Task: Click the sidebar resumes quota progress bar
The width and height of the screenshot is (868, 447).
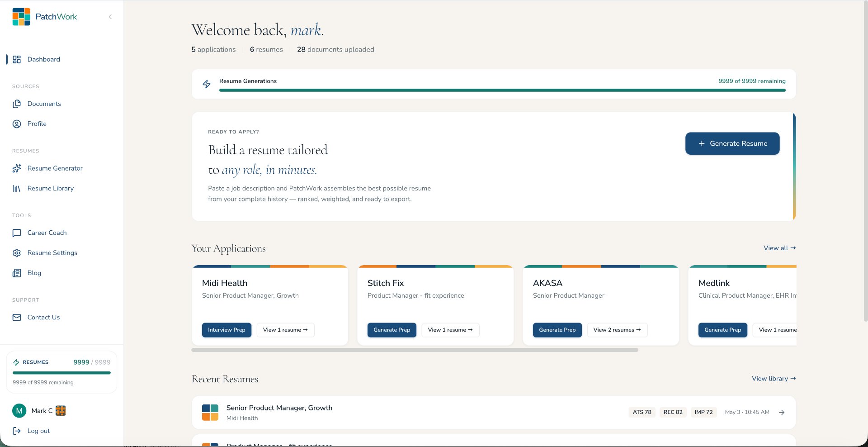Action: [x=61, y=373]
